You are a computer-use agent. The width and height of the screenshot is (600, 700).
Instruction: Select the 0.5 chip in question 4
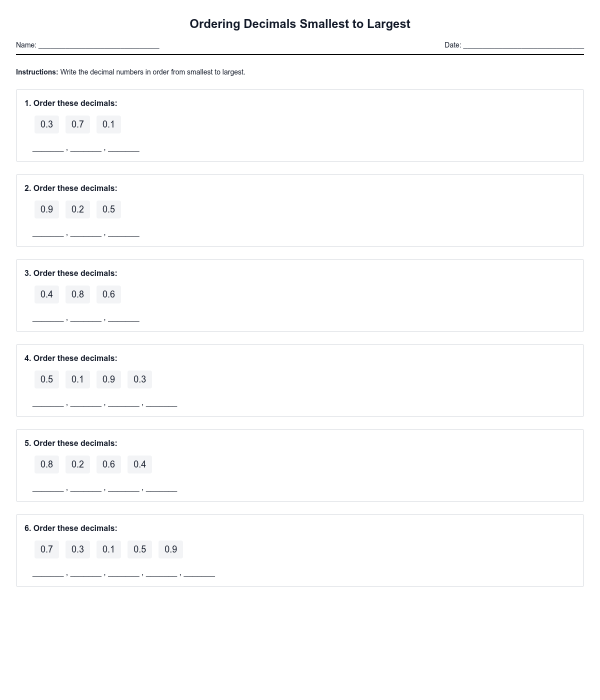pyautogui.click(x=46, y=379)
